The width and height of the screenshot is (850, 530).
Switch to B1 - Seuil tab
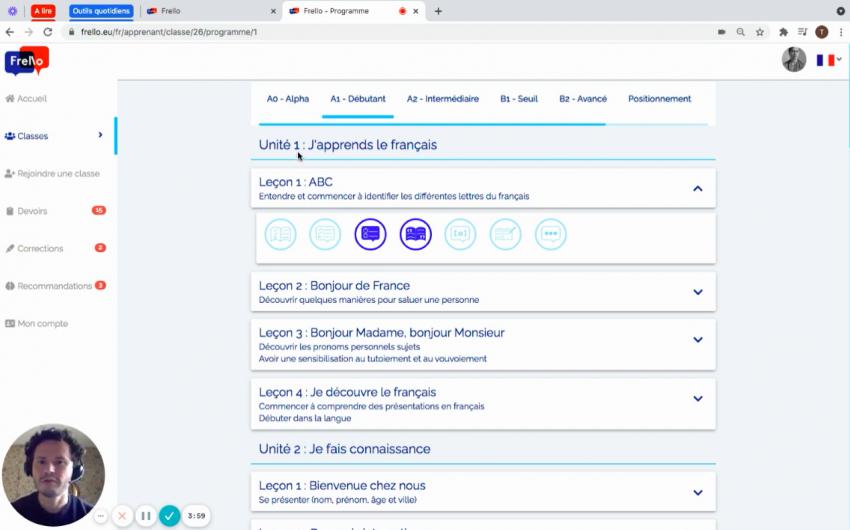(x=519, y=99)
